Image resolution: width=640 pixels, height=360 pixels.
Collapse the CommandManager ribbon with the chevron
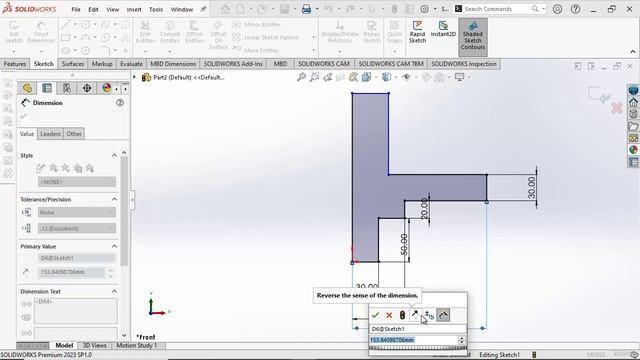click(633, 52)
